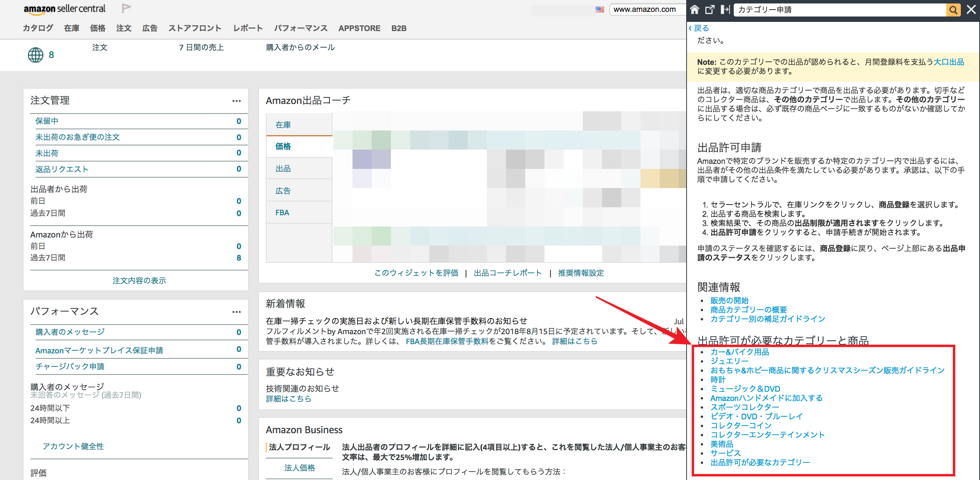
Task: Click 商品カテゴリーの概要 help link
Action: 749,310
